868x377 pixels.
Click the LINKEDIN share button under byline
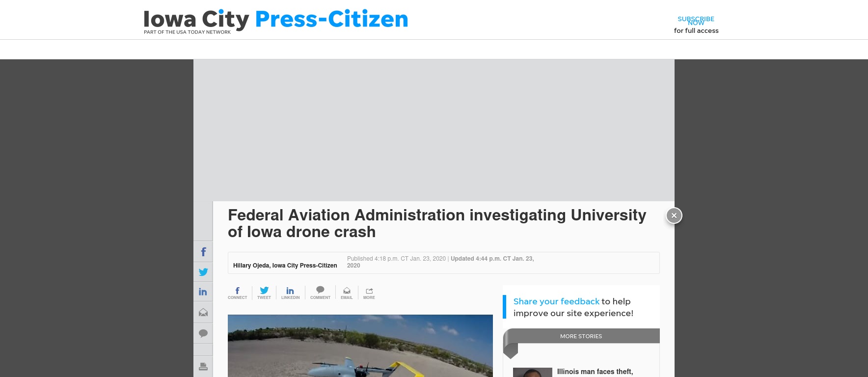pyautogui.click(x=290, y=293)
